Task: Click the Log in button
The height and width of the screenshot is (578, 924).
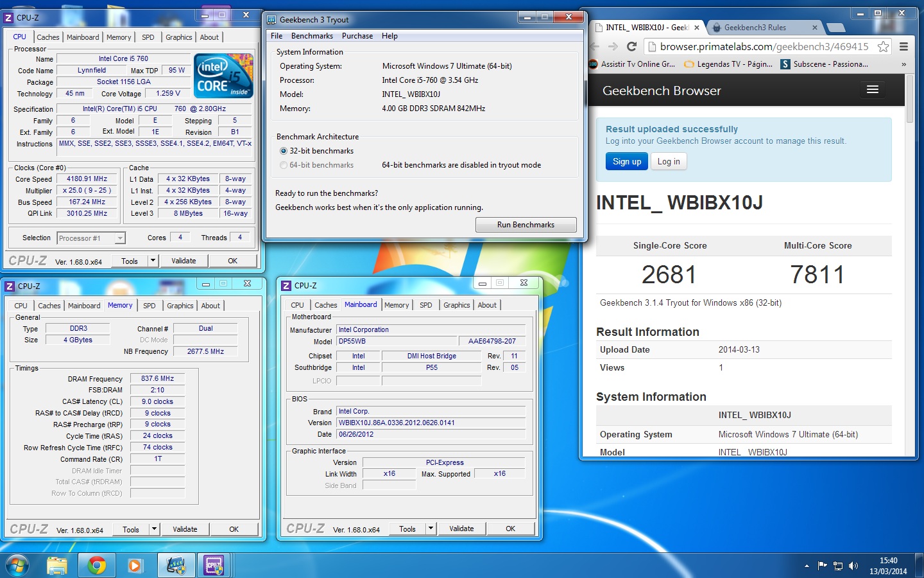Action: (669, 162)
